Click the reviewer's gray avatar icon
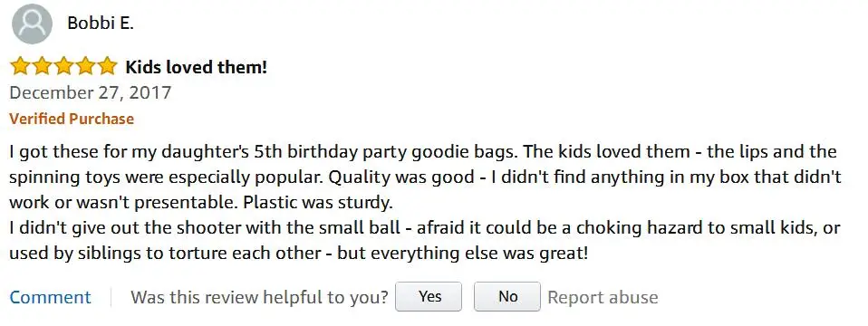Image resolution: width=868 pixels, height=326 pixels. (x=32, y=24)
